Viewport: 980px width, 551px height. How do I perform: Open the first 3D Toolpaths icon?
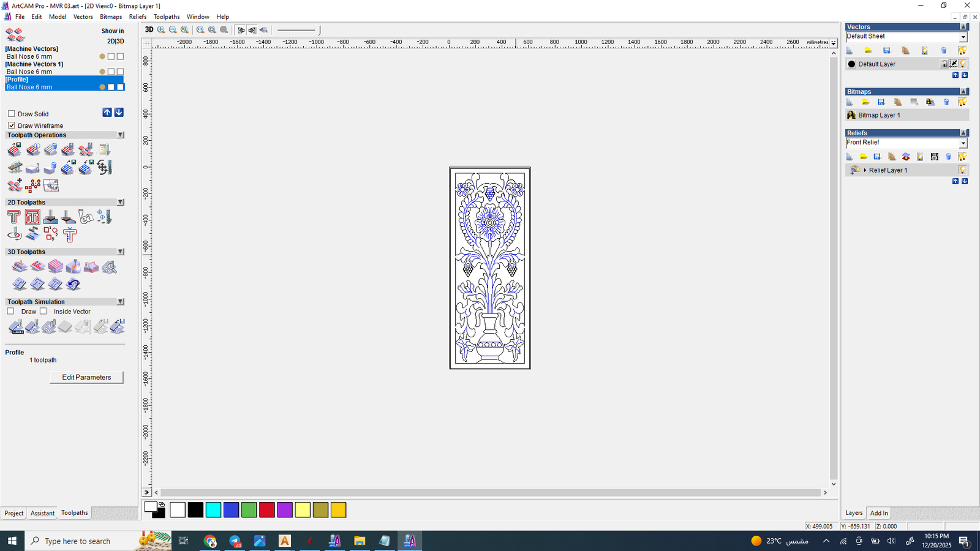[20, 266]
